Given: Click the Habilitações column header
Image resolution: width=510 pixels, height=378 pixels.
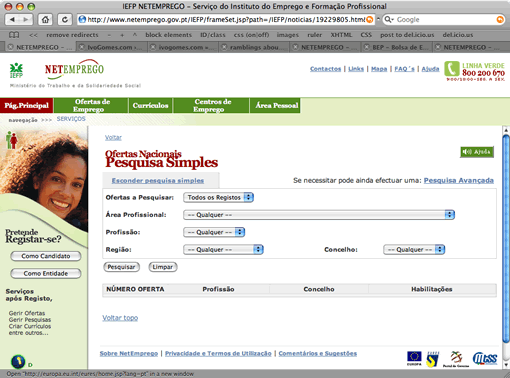Looking at the screenshot, I should point(432,289).
